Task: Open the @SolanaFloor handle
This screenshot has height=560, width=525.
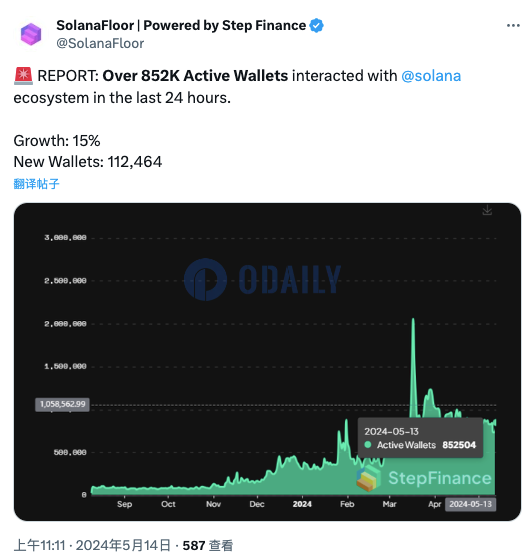Action: [100, 43]
